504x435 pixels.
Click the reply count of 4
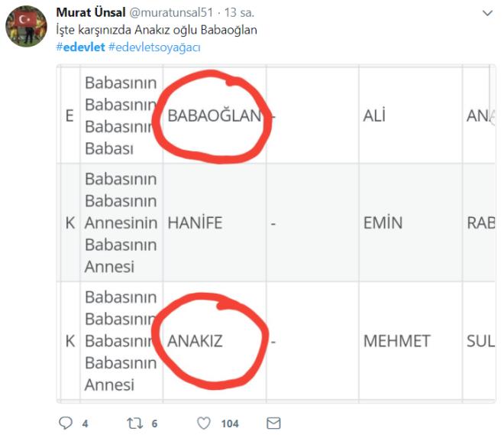coord(86,424)
